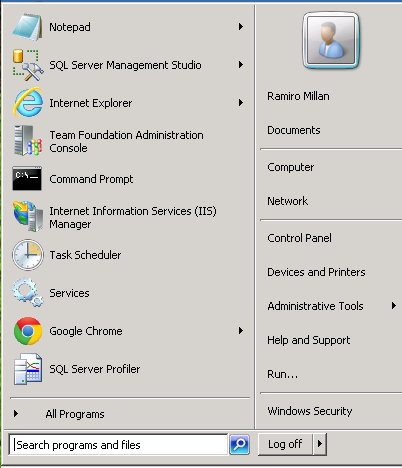Open the arrow next to Log off
402x468 pixels.
tap(320, 444)
